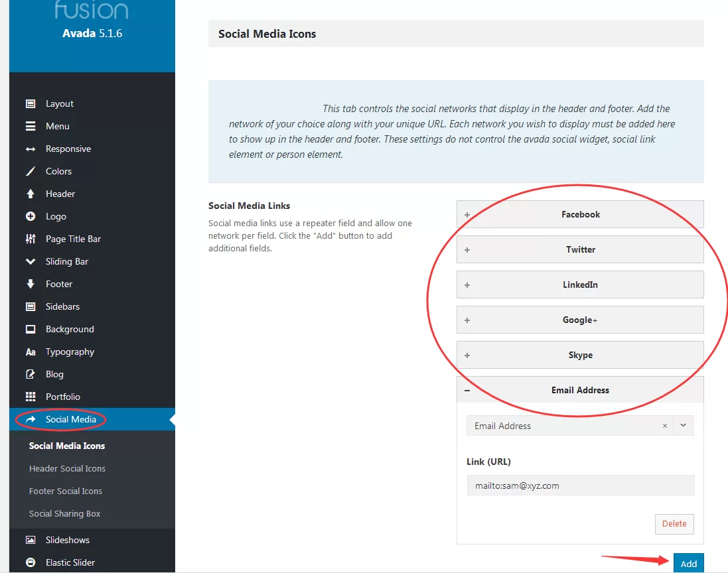This screenshot has height=573, width=728.
Task: Expand the Google+ repeater field
Action: coord(580,320)
